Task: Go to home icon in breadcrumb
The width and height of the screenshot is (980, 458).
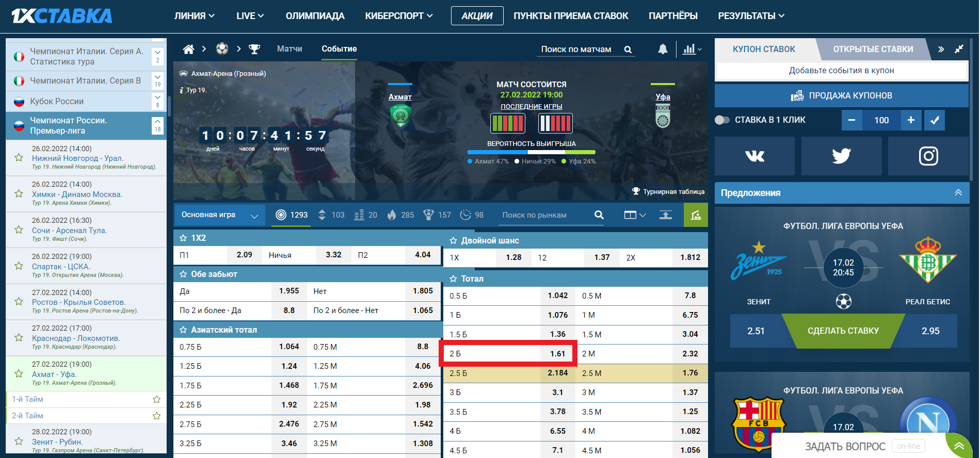Action: click(188, 49)
